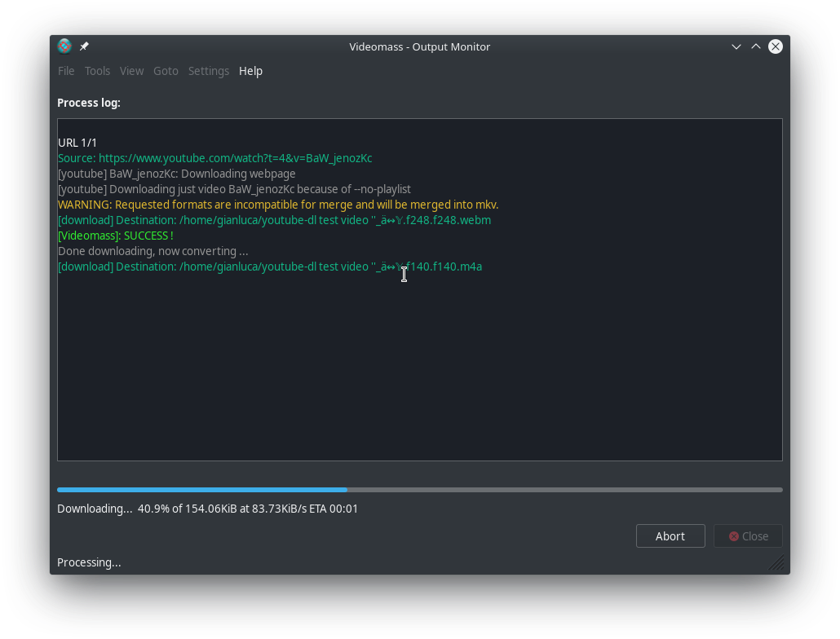Click the window resize grip corner
Viewport: 840px width, 639px height.
[776, 563]
